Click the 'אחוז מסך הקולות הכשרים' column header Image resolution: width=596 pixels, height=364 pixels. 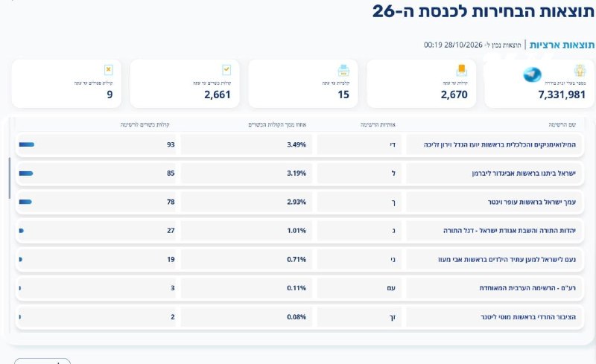tap(277, 124)
